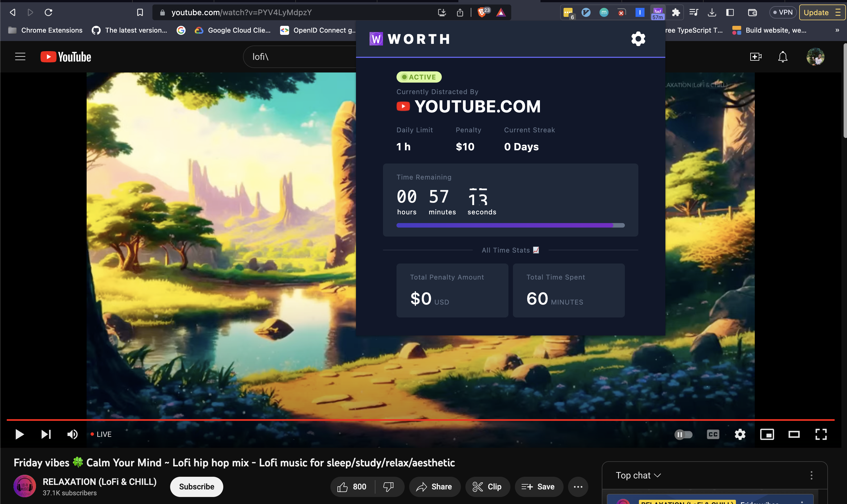Open Worth extension settings gear
This screenshot has height=504, width=847.
coord(638,39)
